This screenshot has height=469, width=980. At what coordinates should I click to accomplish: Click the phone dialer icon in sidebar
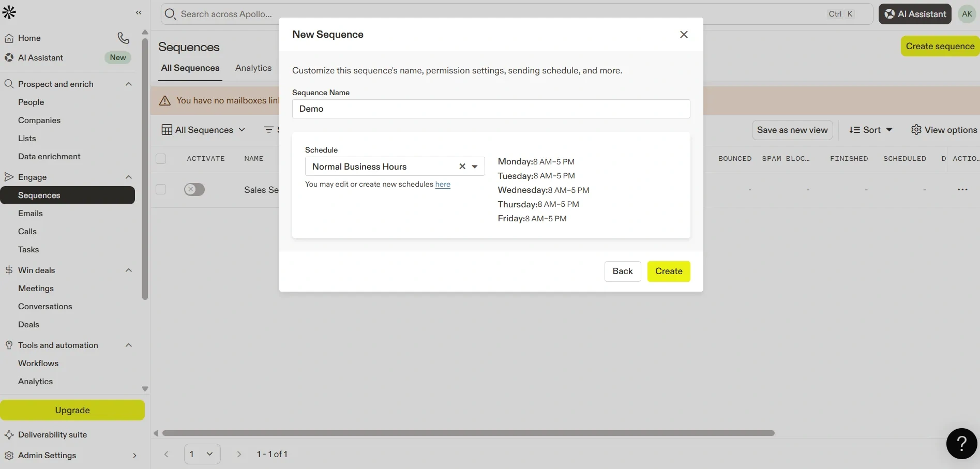point(123,38)
